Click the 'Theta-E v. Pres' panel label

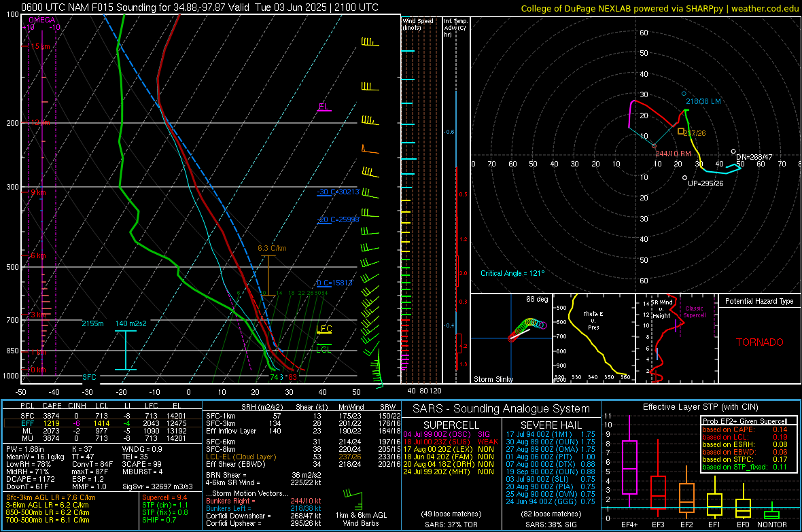click(x=593, y=320)
